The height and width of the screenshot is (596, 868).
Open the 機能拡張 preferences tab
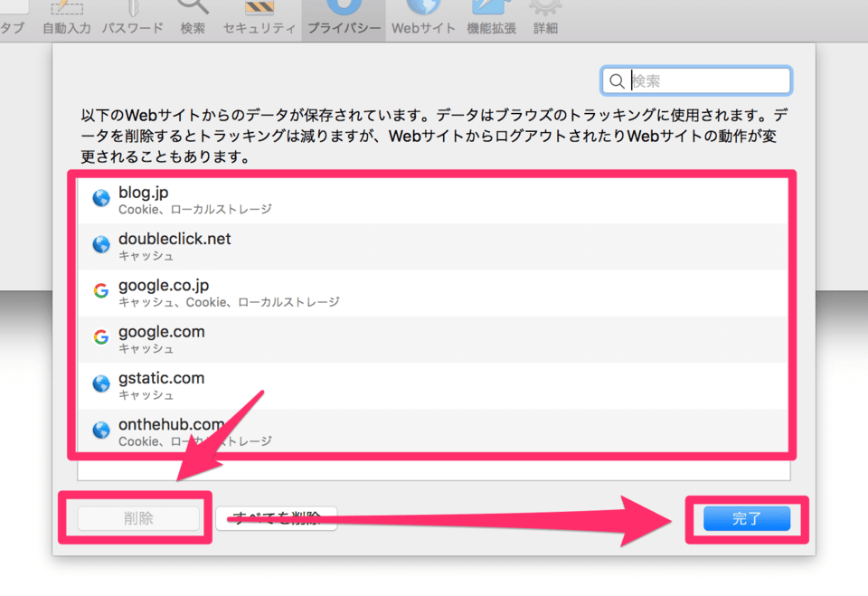(x=491, y=18)
